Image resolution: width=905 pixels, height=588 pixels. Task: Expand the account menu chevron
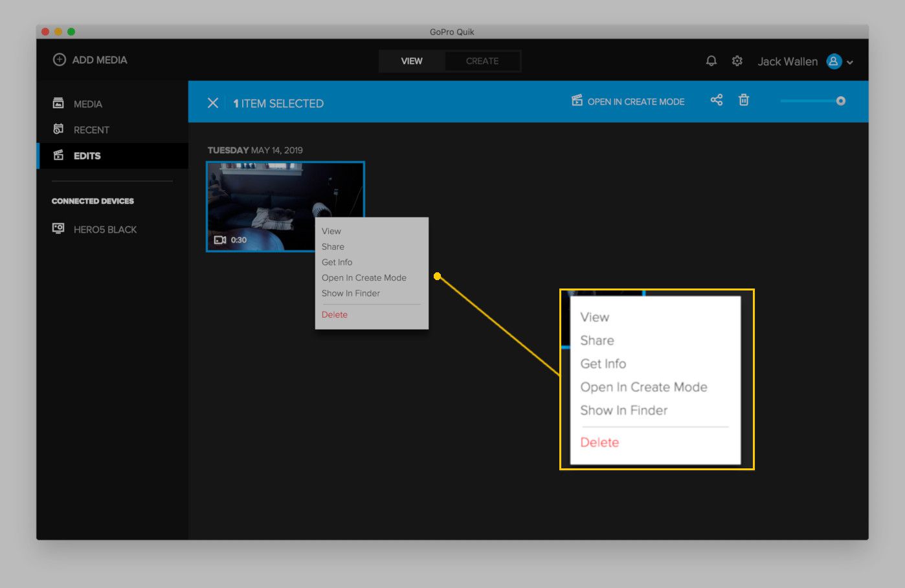point(850,63)
